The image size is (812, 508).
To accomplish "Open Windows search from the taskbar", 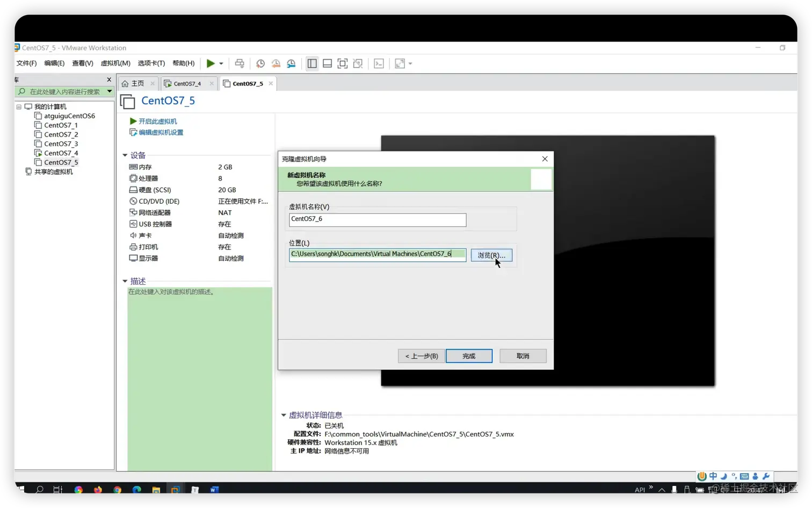I will click(x=39, y=490).
